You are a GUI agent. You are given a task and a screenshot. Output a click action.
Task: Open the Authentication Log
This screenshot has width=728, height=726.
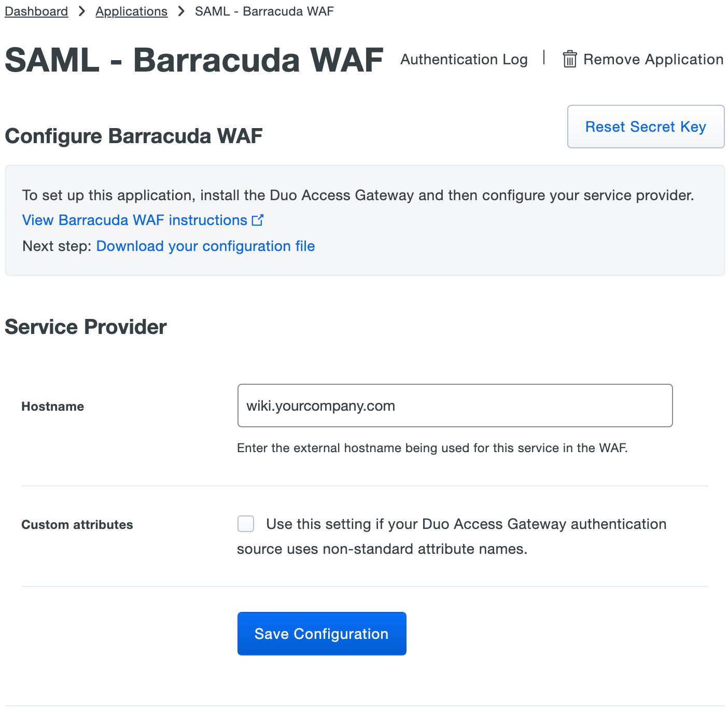pyautogui.click(x=464, y=59)
